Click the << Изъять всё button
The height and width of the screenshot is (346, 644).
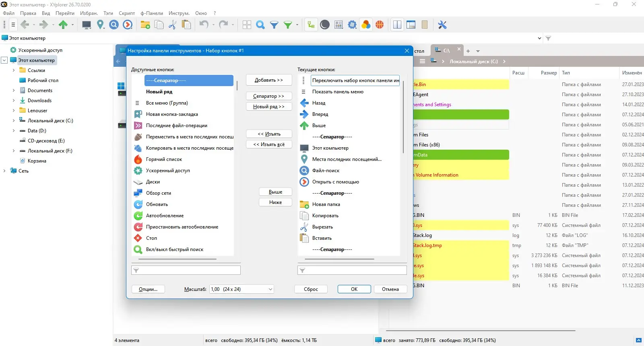coord(269,144)
